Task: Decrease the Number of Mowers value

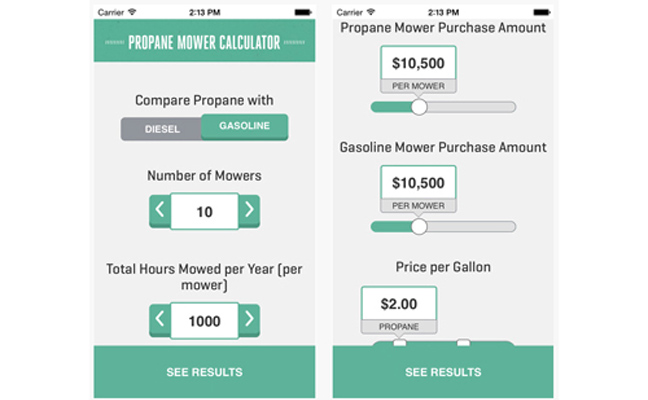Action: point(159,211)
